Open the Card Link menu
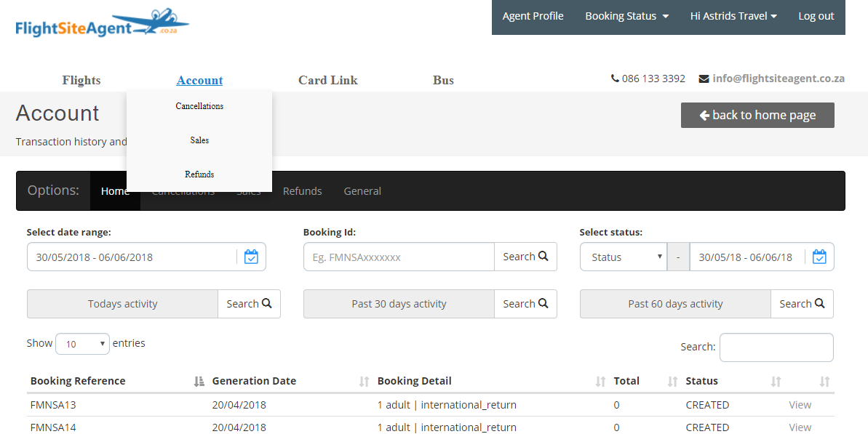This screenshot has height=434, width=868. point(327,80)
